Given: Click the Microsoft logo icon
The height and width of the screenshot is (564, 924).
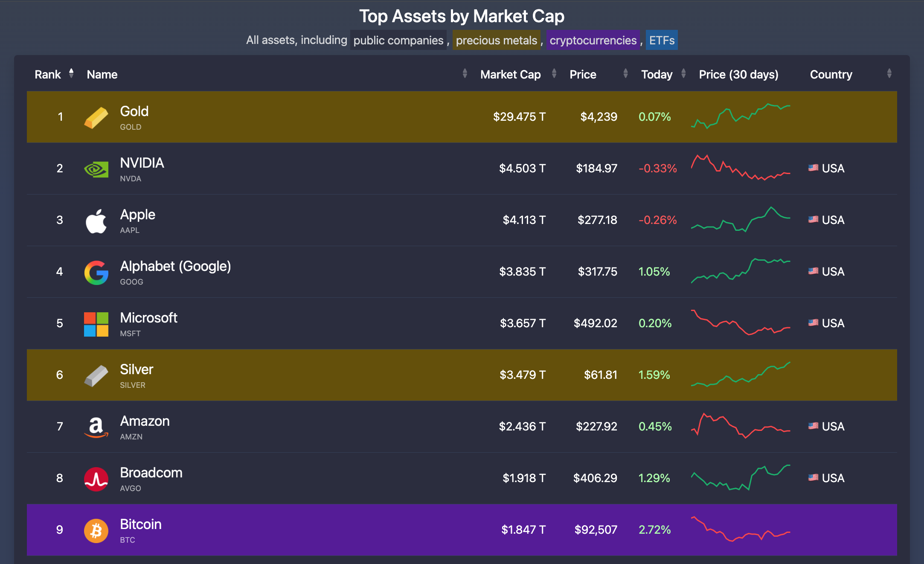Looking at the screenshot, I should (x=96, y=324).
